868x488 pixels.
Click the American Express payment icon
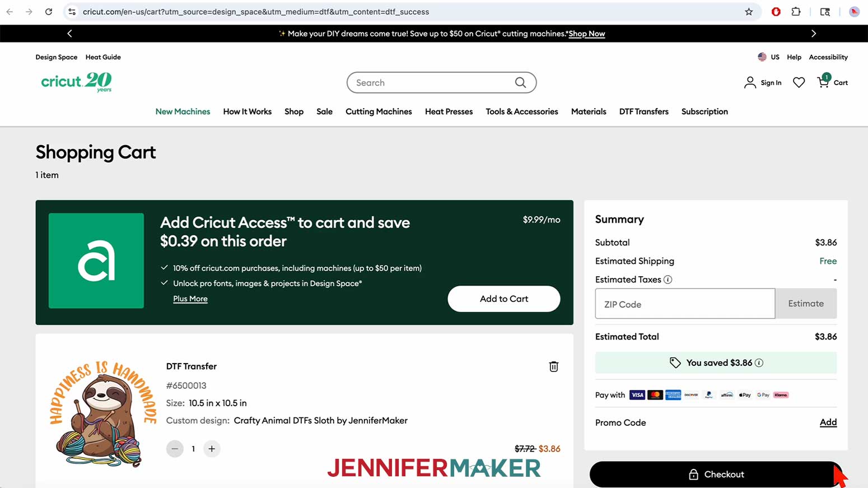coord(673,395)
